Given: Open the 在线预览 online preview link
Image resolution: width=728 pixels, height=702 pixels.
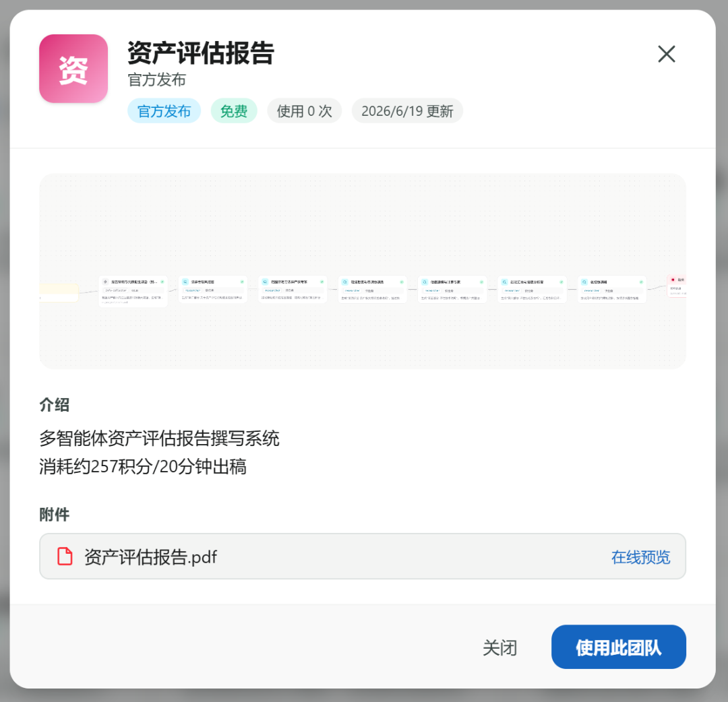Looking at the screenshot, I should pyautogui.click(x=640, y=556).
